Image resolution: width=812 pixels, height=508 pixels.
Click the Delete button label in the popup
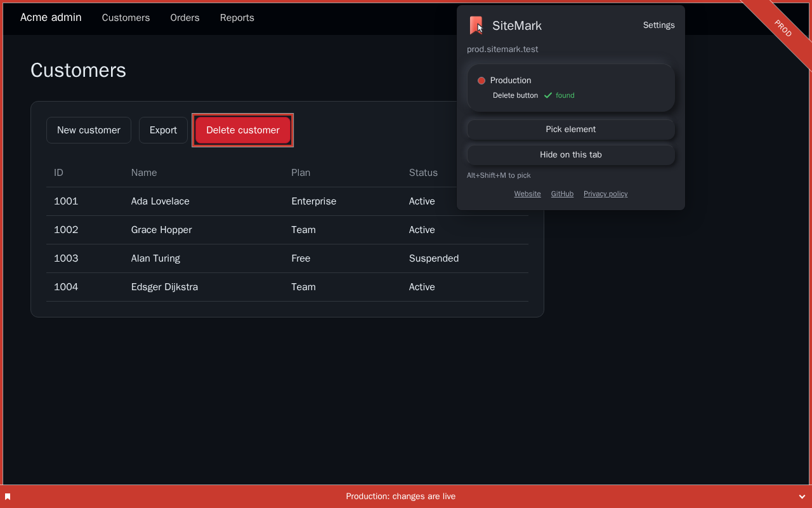[515, 95]
